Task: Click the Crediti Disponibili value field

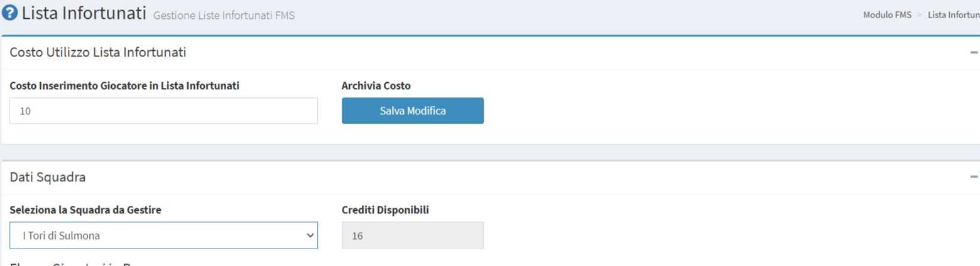Action: 412,235
